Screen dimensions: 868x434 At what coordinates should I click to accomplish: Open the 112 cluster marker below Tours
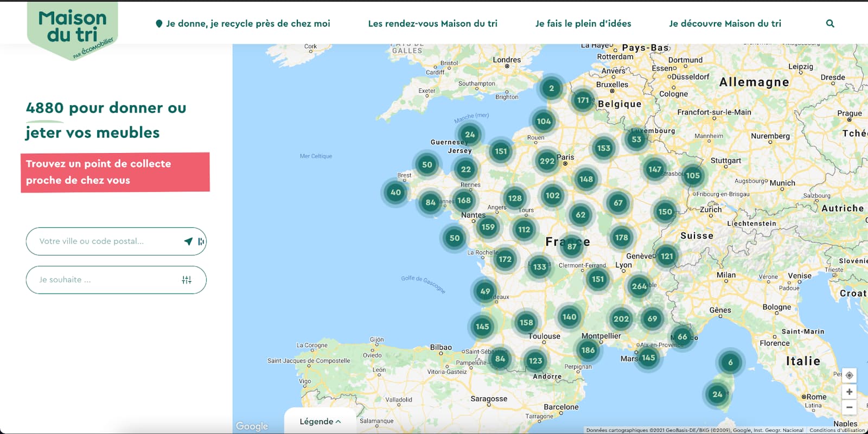pos(524,229)
